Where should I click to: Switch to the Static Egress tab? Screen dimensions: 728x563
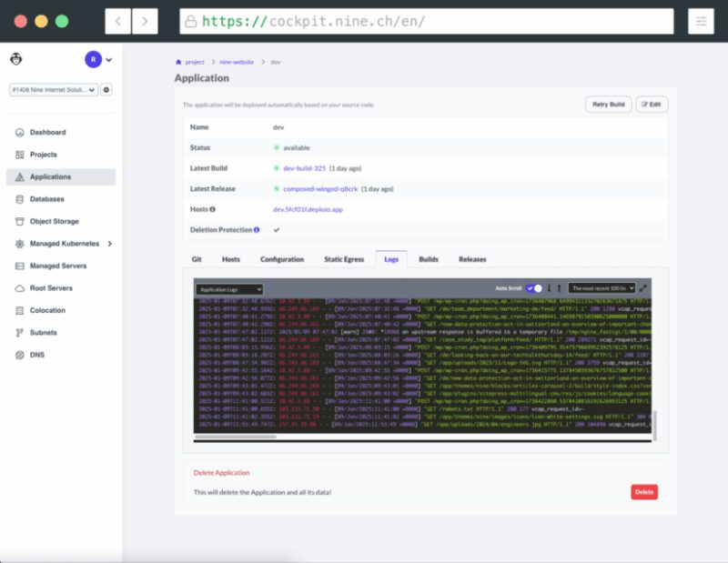click(x=344, y=259)
